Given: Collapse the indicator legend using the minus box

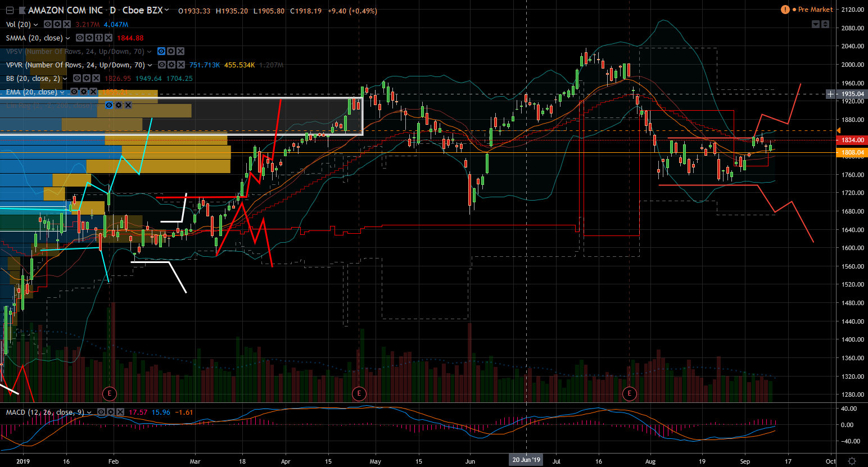Looking at the screenshot, I should [x=10, y=11].
